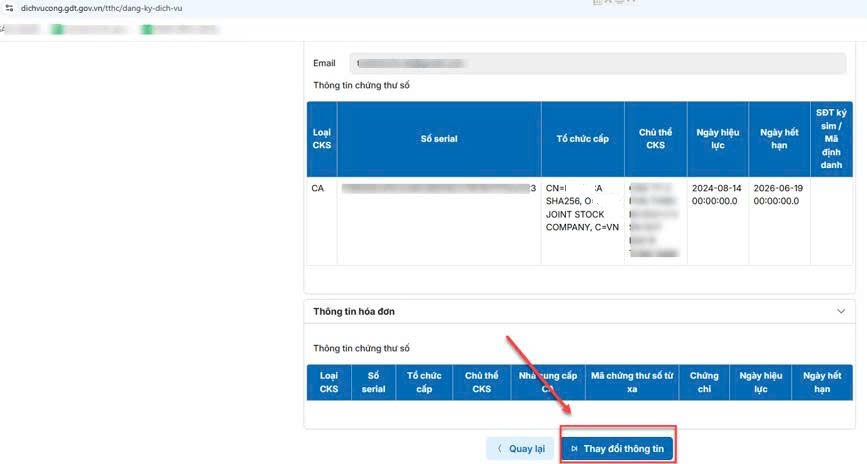Click the Mã chứng thư số từ xa header
Screen dimensions: 867x464
(x=632, y=382)
